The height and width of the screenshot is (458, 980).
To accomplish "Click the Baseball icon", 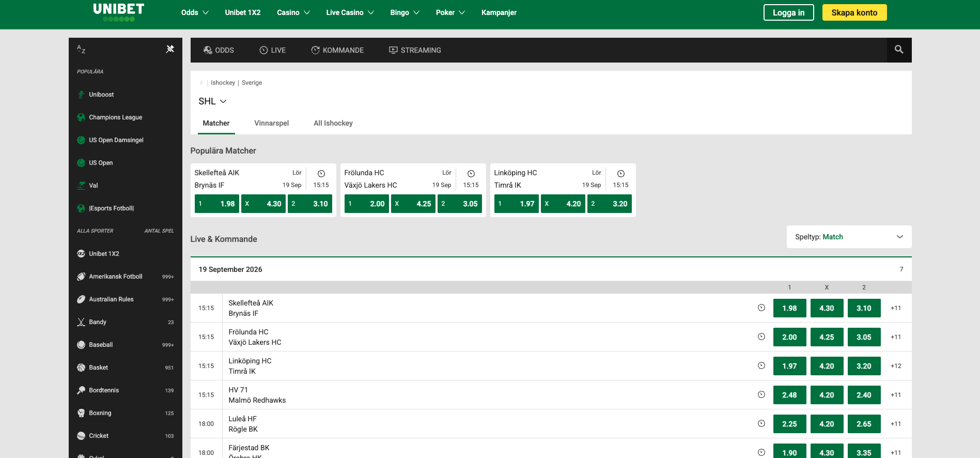I will click(x=81, y=345).
